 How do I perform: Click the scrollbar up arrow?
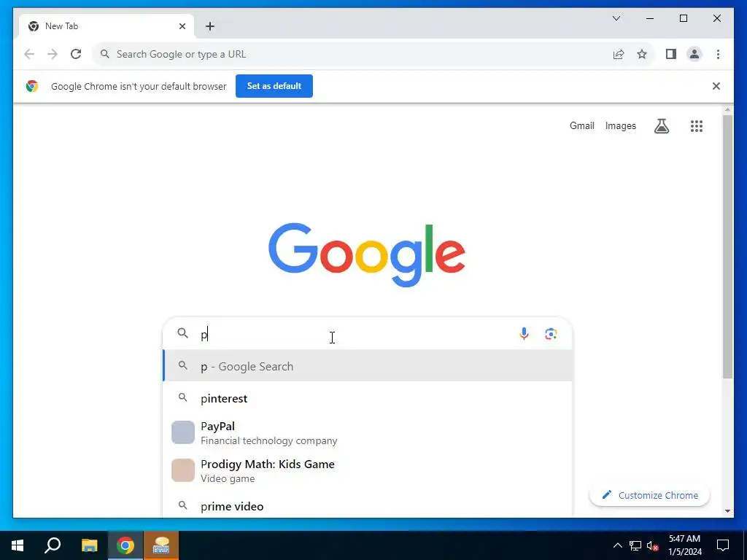coord(727,109)
